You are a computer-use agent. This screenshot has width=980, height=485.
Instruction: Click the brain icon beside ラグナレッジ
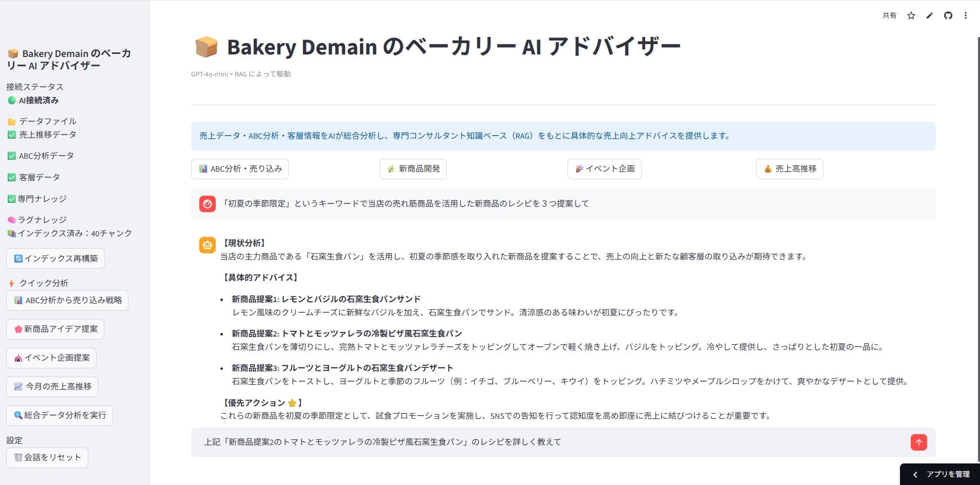click(x=12, y=220)
